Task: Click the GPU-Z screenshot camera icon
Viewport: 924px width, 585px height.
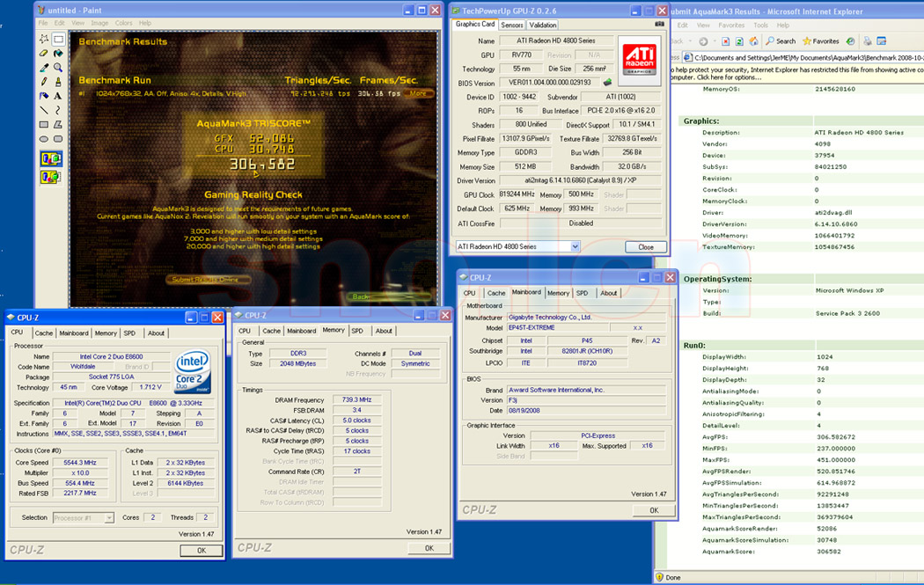Action: pyautogui.click(x=659, y=24)
